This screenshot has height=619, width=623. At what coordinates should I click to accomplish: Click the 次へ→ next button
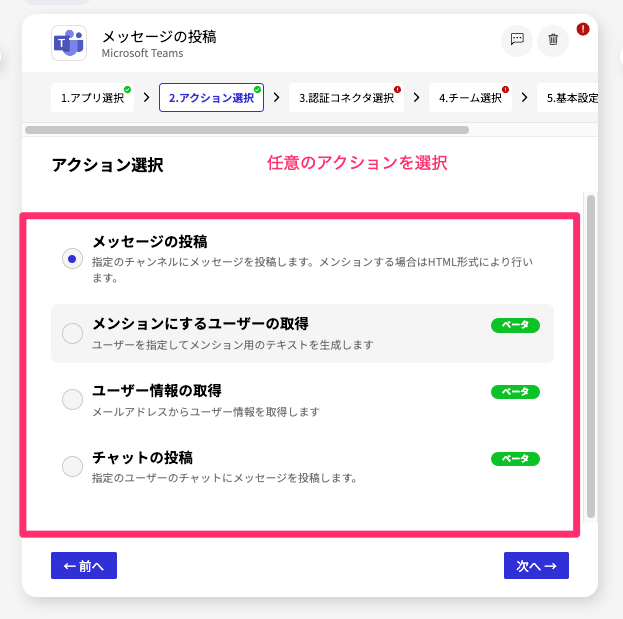536,565
